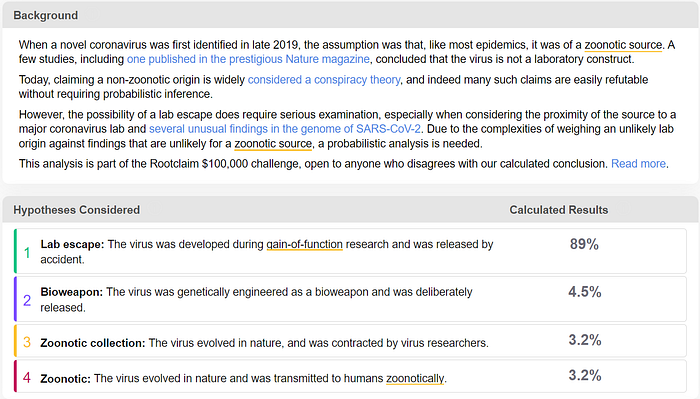Click the 89% calculated result
700x399 pixels.
tap(584, 244)
